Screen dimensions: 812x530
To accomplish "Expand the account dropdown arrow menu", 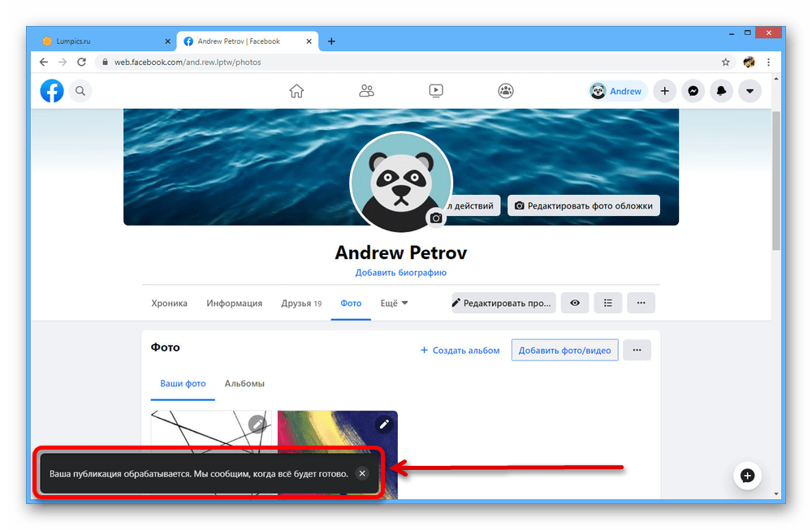I will pyautogui.click(x=749, y=91).
